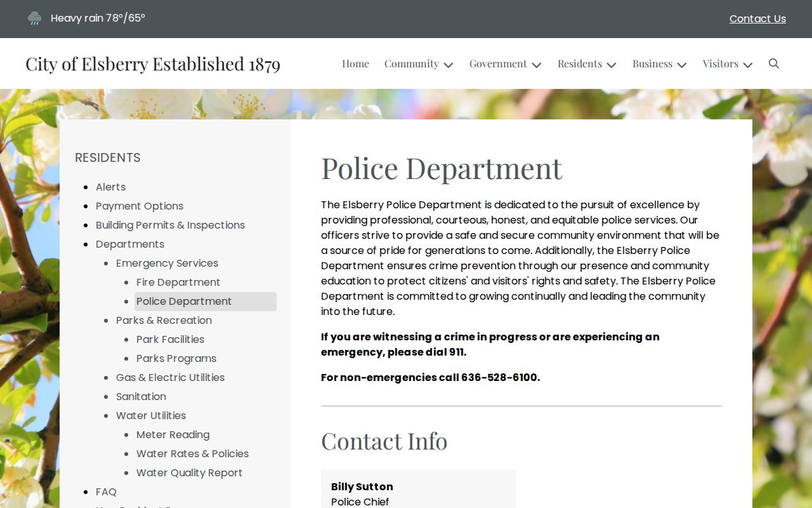Open Park Facilities page
Image resolution: width=812 pixels, height=508 pixels.
(x=170, y=339)
